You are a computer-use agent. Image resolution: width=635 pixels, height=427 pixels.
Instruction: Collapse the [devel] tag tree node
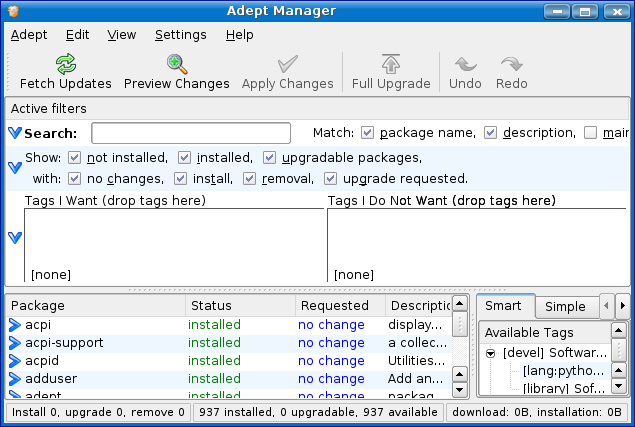491,353
